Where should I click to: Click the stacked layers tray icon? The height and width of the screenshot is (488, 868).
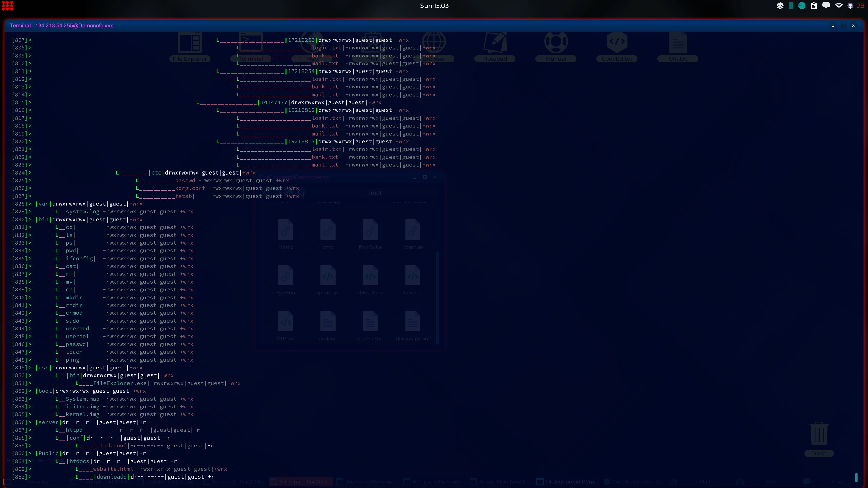click(780, 6)
